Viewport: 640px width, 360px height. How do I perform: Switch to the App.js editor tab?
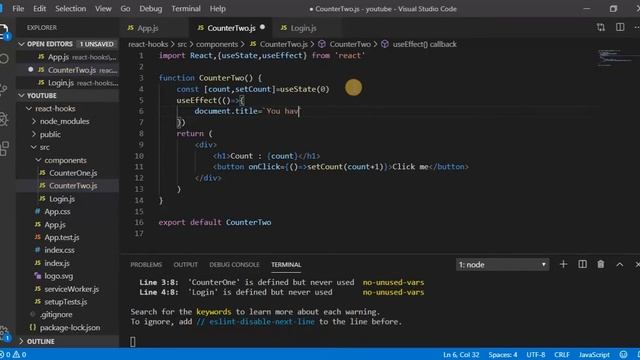coord(147,28)
